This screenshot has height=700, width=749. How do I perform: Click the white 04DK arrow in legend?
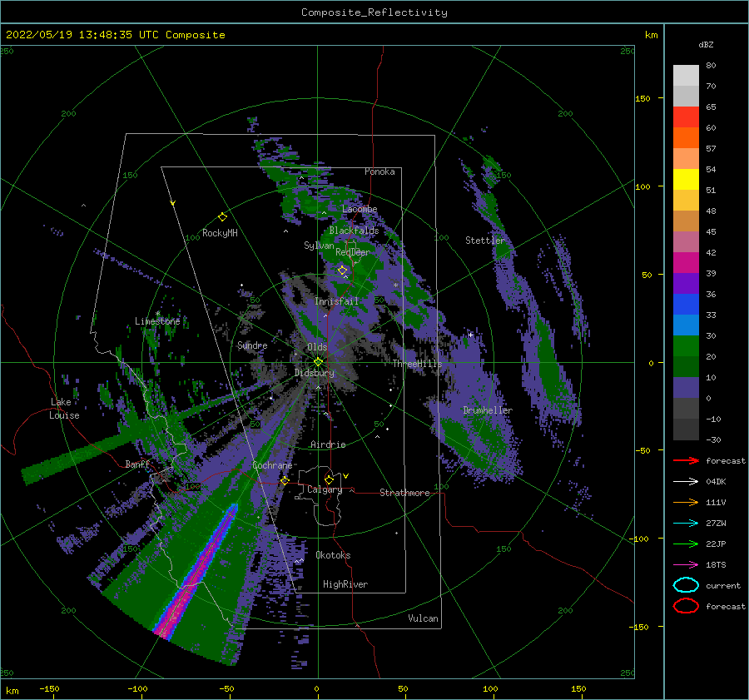coord(686,481)
